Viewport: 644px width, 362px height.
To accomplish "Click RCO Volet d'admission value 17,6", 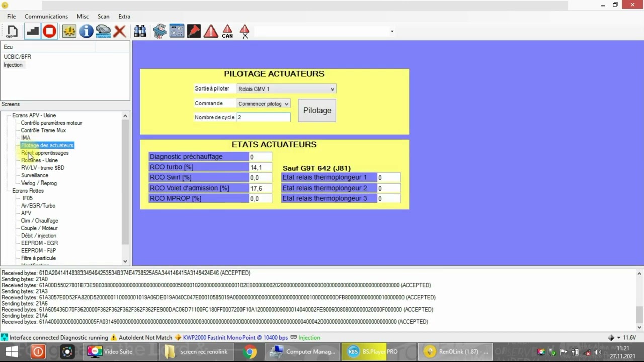I will pyautogui.click(x=260, y=188).
